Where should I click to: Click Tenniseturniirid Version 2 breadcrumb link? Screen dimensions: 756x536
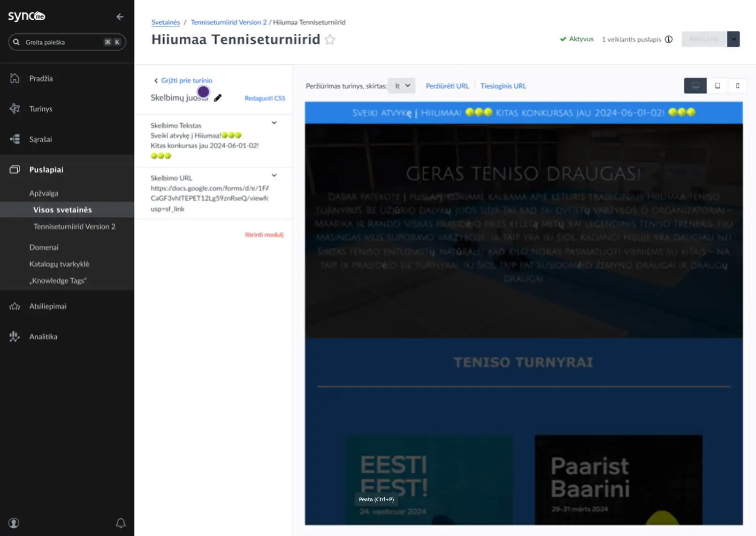click(229, 22)
